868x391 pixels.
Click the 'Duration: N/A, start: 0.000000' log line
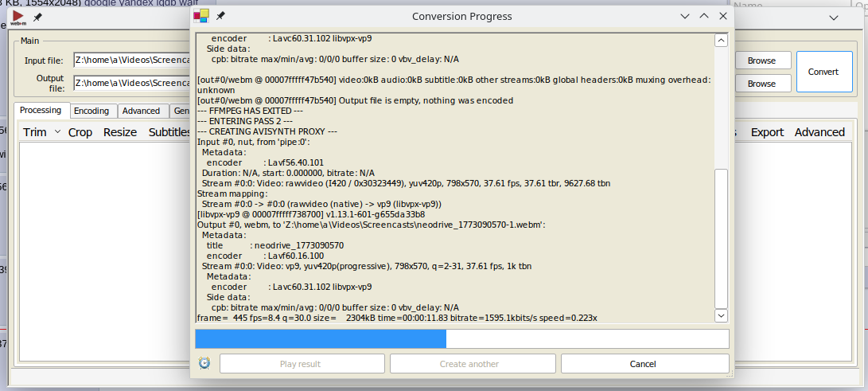(x=288, y=173)
